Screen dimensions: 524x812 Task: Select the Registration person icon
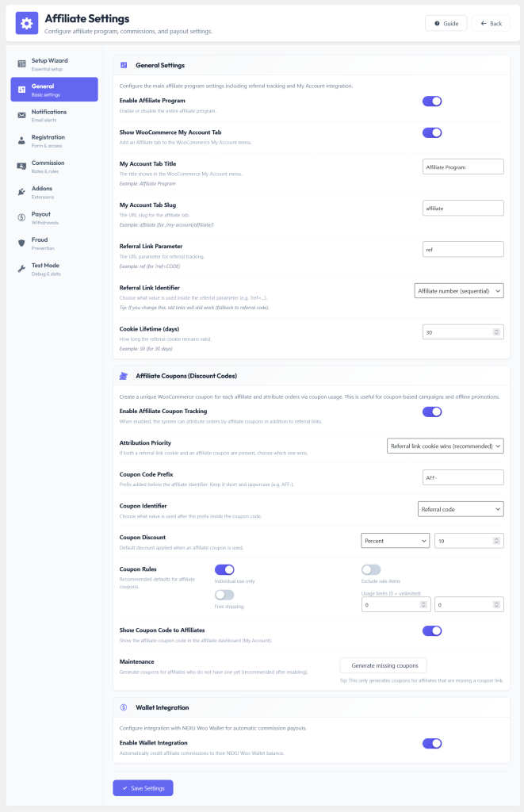point(21,141)
